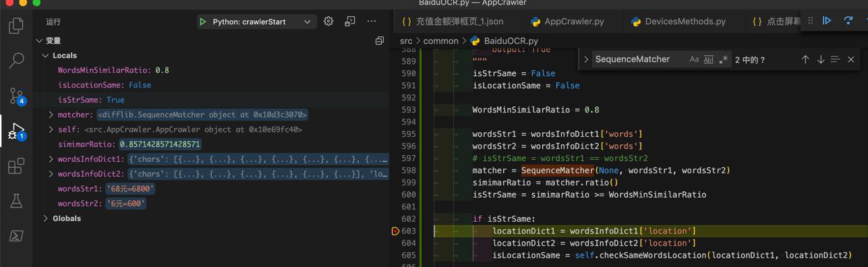This screenshot has width=868, height=267.
Task: Expand the Globals scope
Action: pyautogui.click(x=45, y=218)
